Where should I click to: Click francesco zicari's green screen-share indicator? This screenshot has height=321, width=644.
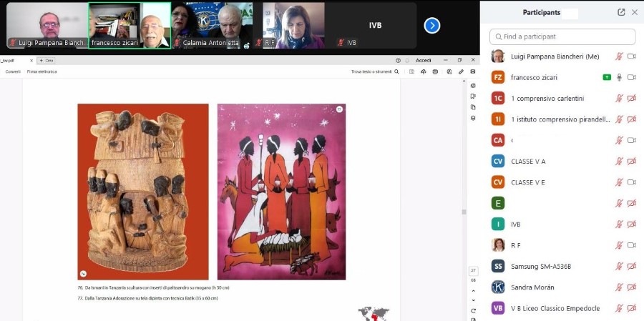click(x=607, y=77)
